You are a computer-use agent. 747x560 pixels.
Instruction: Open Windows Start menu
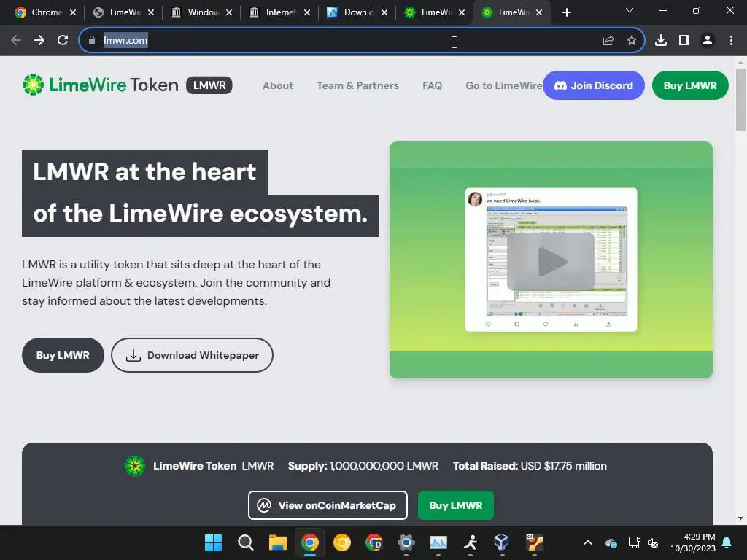(x=213, y=542)
